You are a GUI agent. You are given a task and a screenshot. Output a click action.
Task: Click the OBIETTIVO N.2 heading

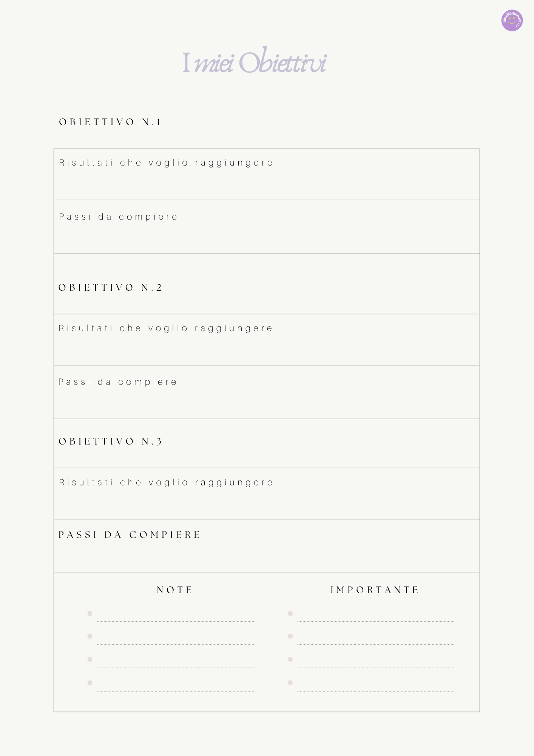tap(110, 288)
